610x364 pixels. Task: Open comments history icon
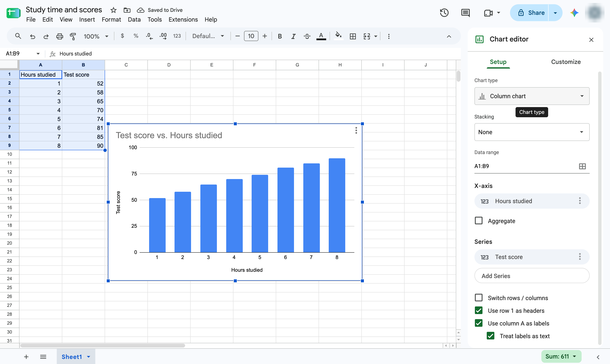(x=465, y=13)
